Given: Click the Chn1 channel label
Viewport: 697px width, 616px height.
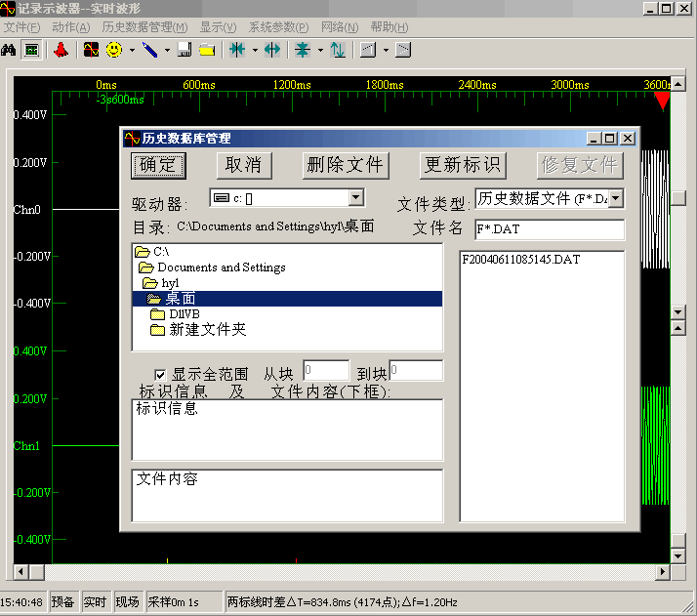Looking at the screenshot, I should point(26,446).
